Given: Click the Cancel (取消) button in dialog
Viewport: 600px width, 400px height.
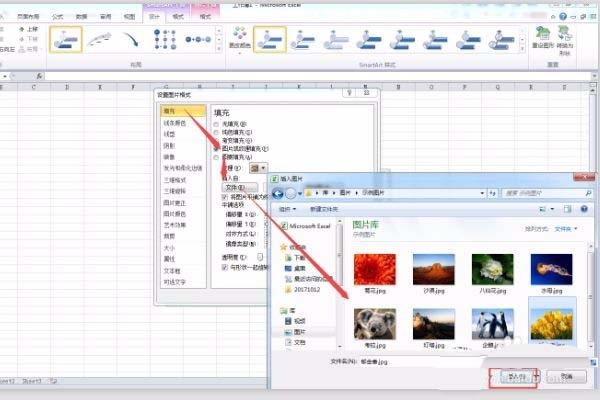Looking at the screenshot, I should [x=568, y=376].
